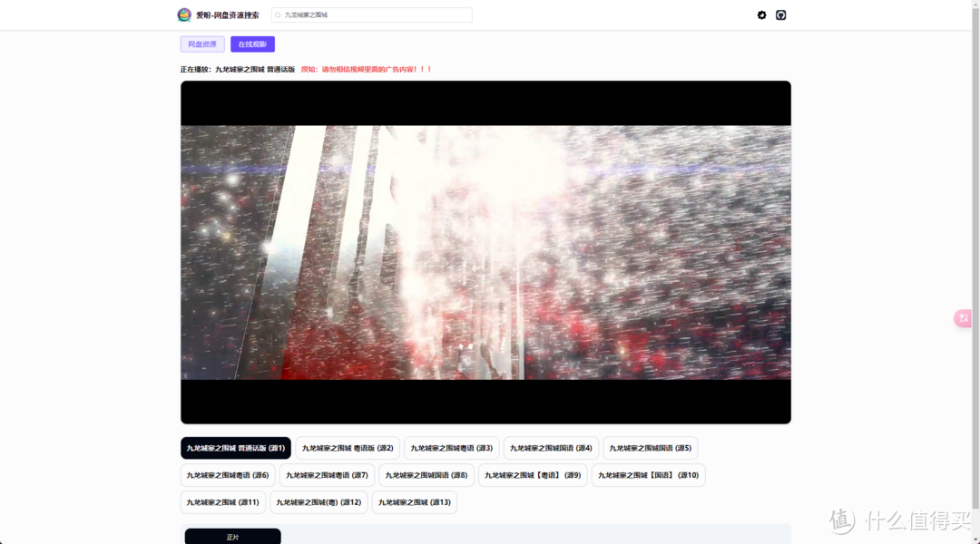Select source 九龙城寨之围城粤语 (源3)
This screenshot has width=980, height=544.
click(449, 447)
